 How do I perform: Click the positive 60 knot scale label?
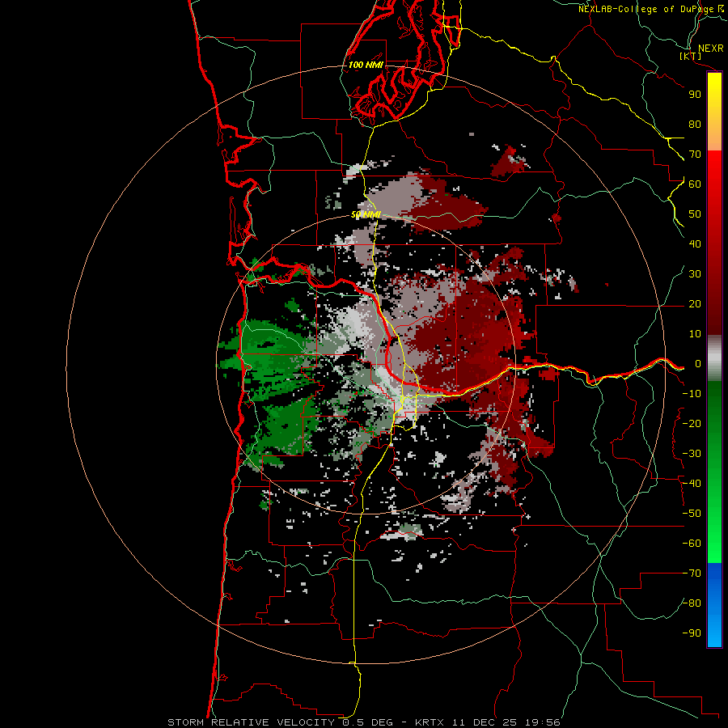[695, 184]
